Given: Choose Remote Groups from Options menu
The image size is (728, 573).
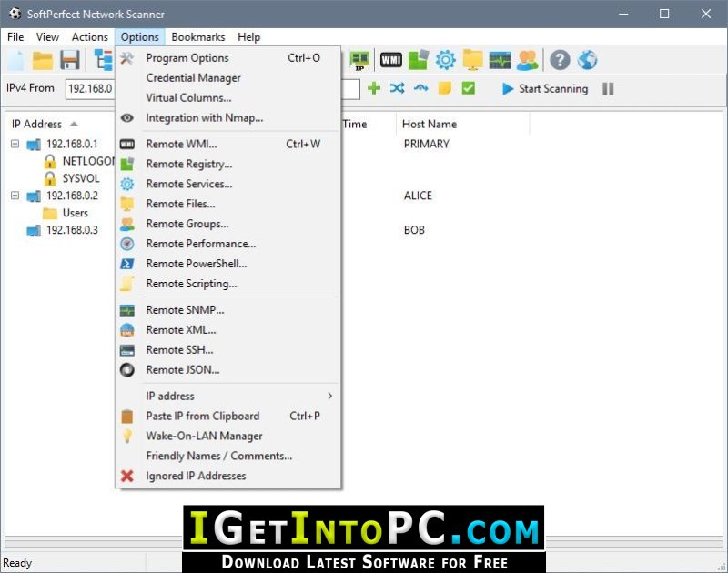Looking at the screenshot, I should point(228,224).
